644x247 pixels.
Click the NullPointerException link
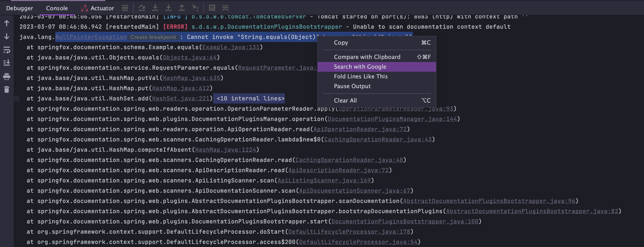click(91, 37)
